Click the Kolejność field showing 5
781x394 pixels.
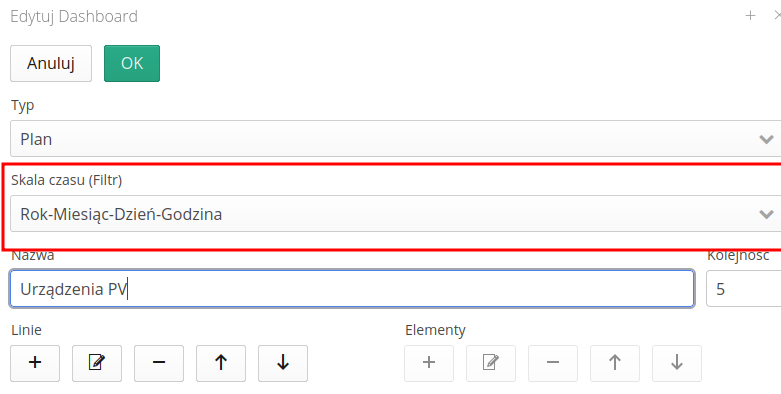[x=744, y=289]
